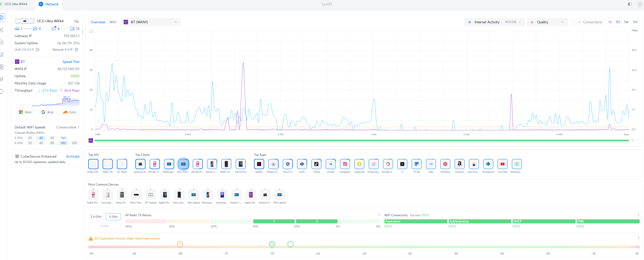
Task: Click the Pinterest app icon
Action: (x=445, y=164)
